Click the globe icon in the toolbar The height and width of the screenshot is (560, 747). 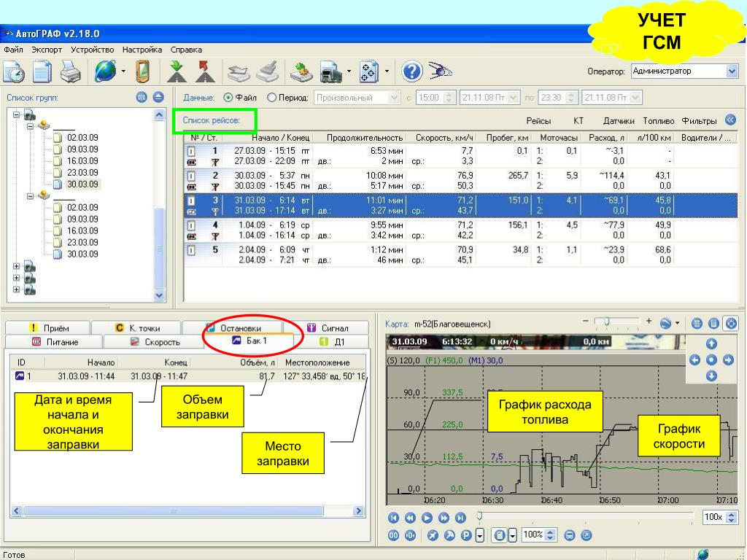105,71
